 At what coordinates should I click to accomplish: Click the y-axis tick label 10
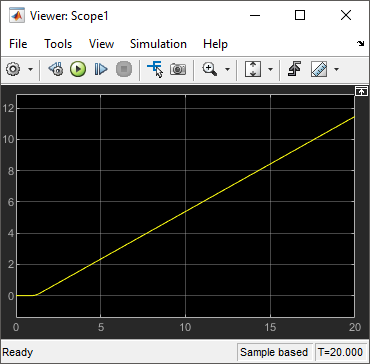click(7, 140)
